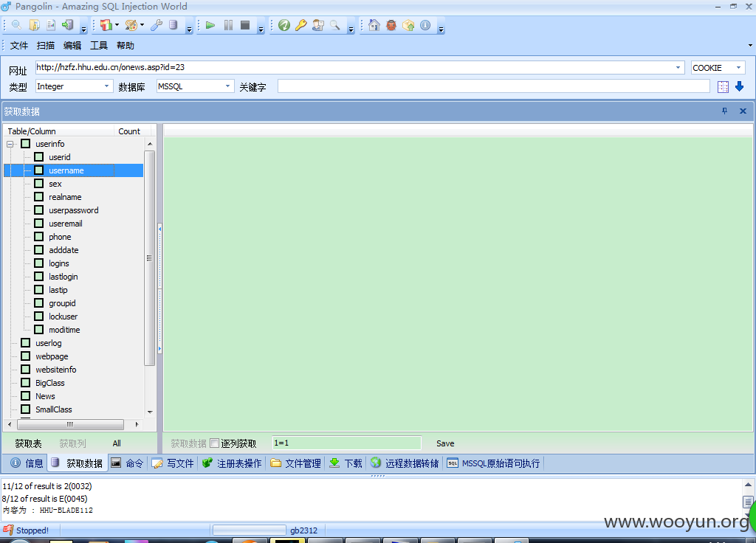Click the grid selection icon beside keyword field

click(x=723, y=87)
